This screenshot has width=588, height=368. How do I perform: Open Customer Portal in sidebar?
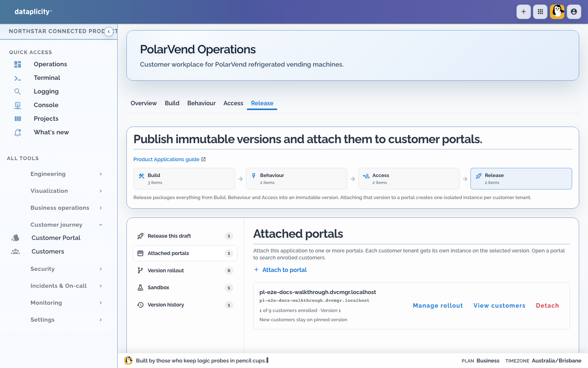pos(56,238)
